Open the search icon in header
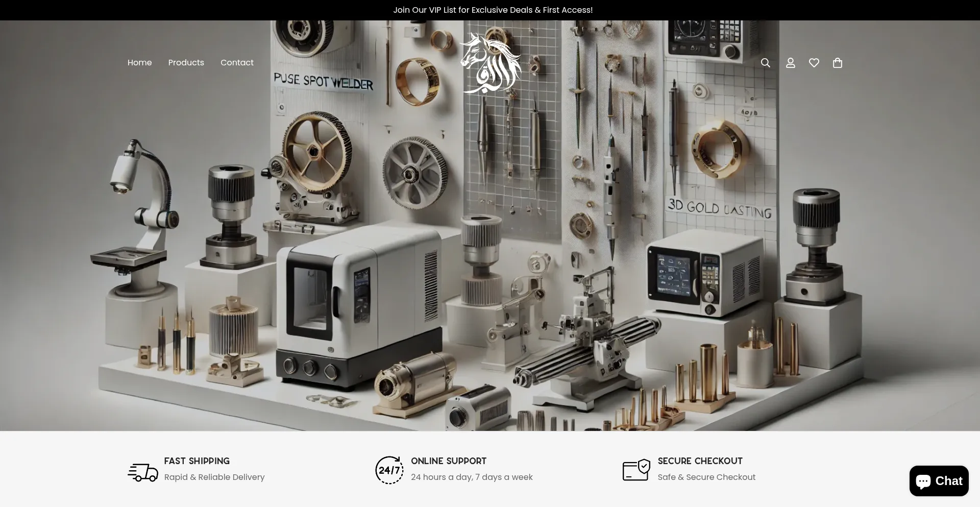 [765, 63]
